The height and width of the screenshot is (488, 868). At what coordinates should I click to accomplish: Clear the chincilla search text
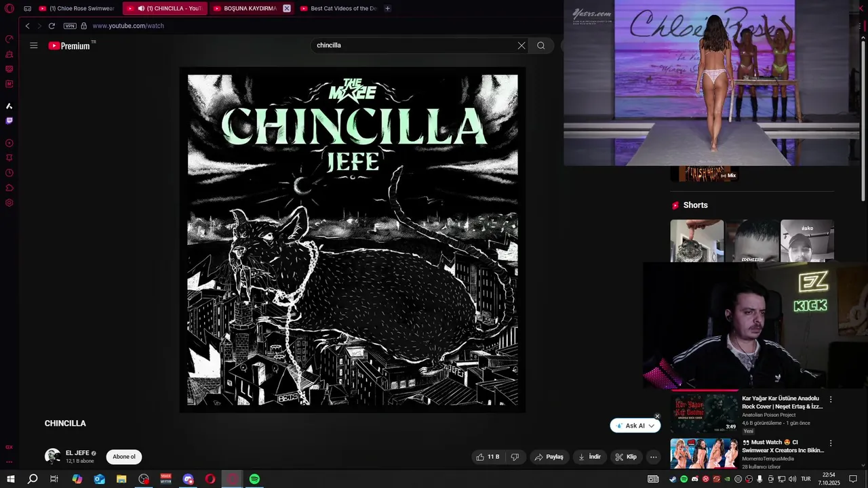click(521, 45)
